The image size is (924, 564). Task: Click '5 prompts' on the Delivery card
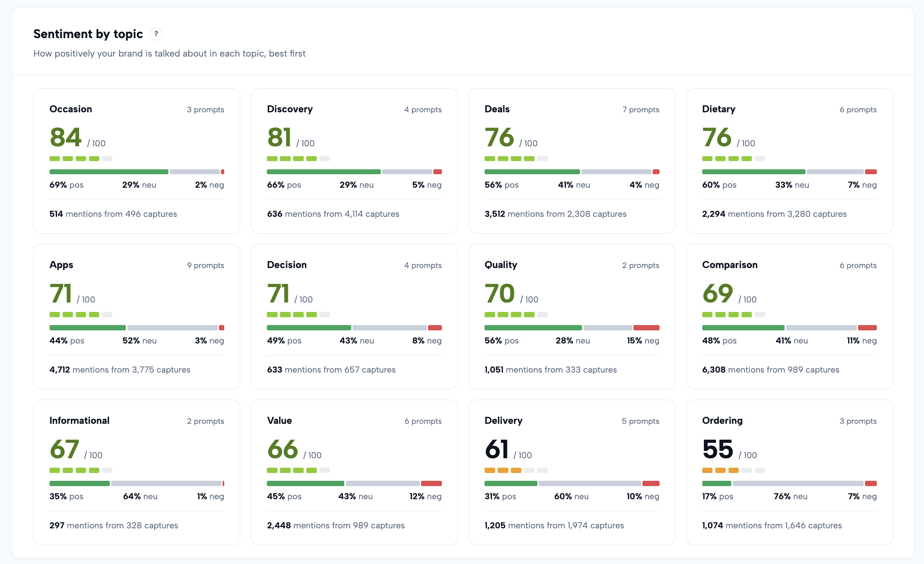(x=640, y=421)
